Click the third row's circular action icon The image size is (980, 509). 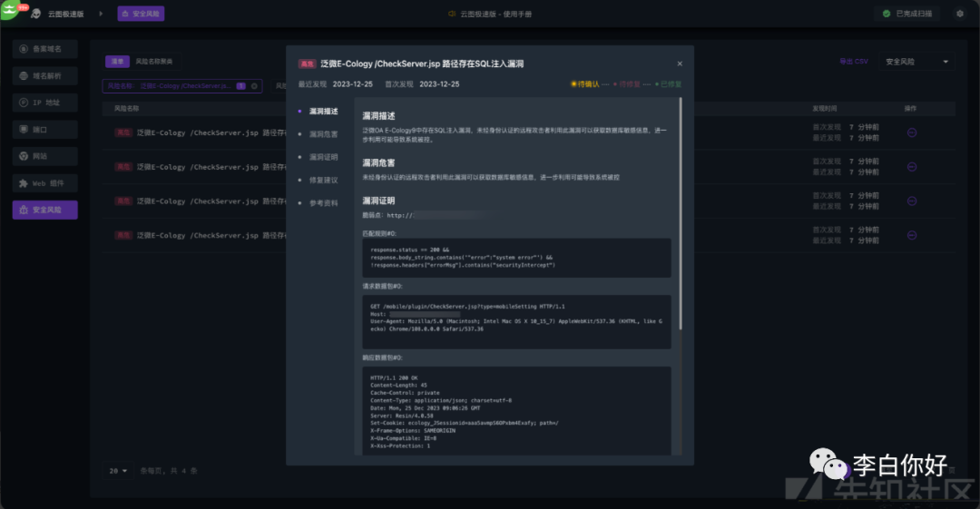coord(912,201)
